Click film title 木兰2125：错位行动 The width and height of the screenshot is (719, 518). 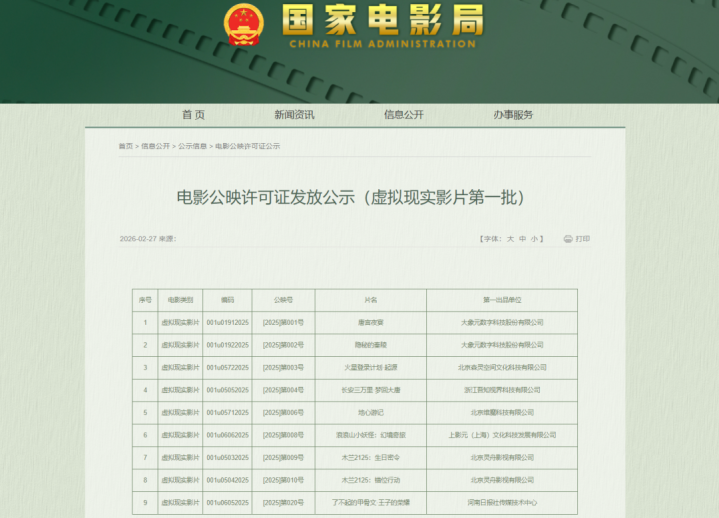pyautogui.click(x=371, y=480)
